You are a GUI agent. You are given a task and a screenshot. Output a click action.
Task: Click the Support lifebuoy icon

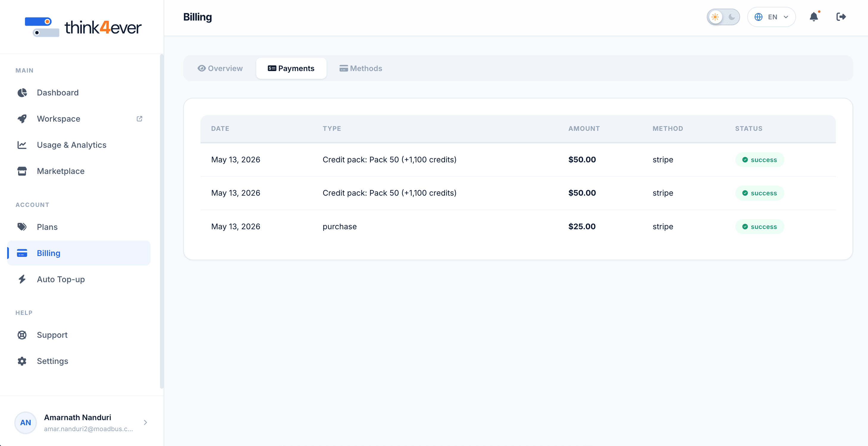coord(22,335)
